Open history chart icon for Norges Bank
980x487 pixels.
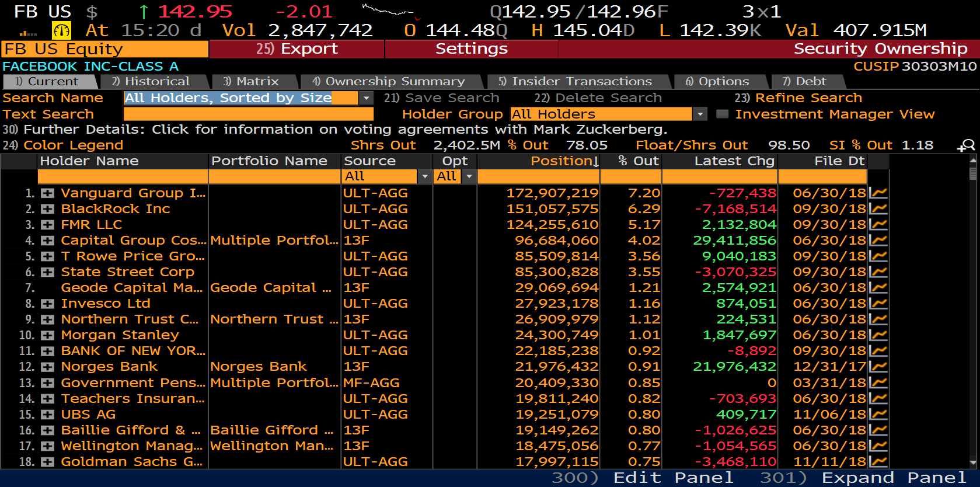(x=878, y=367)
